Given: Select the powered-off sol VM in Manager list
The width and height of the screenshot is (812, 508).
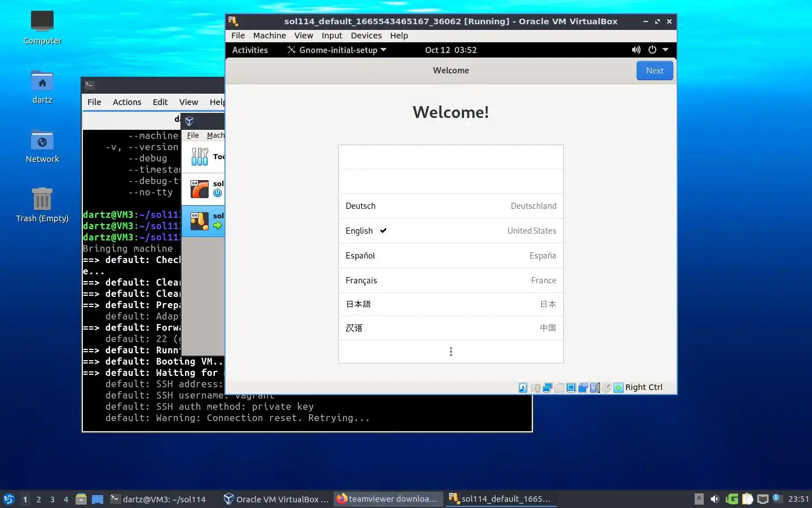Looking at the screenshot, I should pos(203,189).
